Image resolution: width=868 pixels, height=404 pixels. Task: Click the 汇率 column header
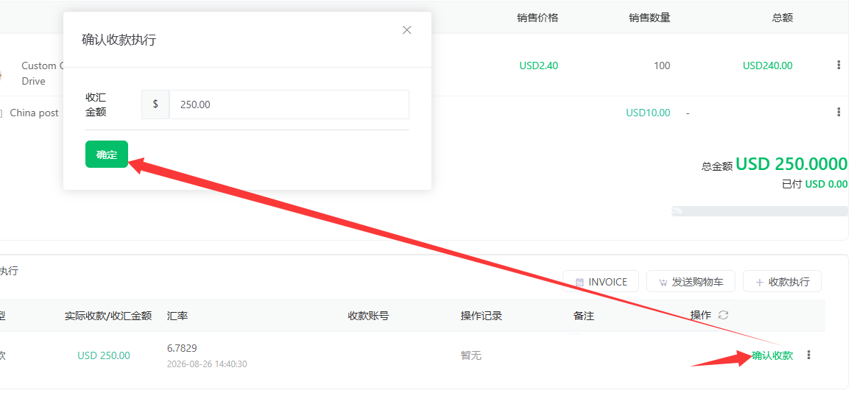click(177, 316)
